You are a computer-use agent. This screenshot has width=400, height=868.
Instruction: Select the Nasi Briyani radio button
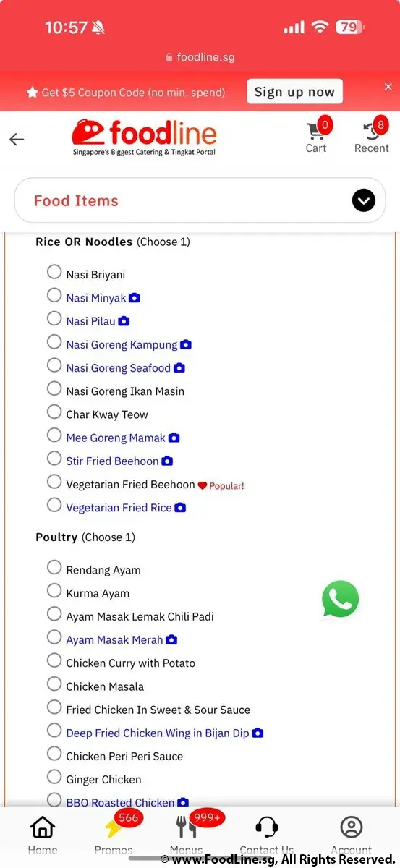[54, 272]
